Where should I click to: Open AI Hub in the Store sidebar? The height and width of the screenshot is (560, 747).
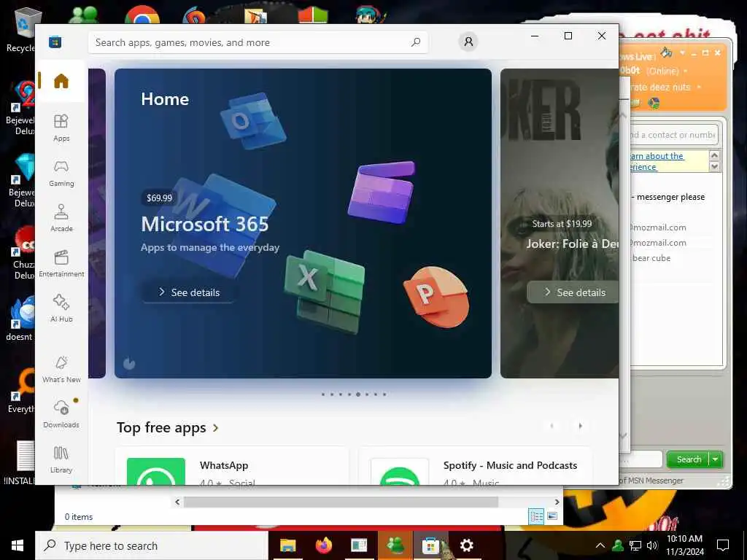[61, 309]
